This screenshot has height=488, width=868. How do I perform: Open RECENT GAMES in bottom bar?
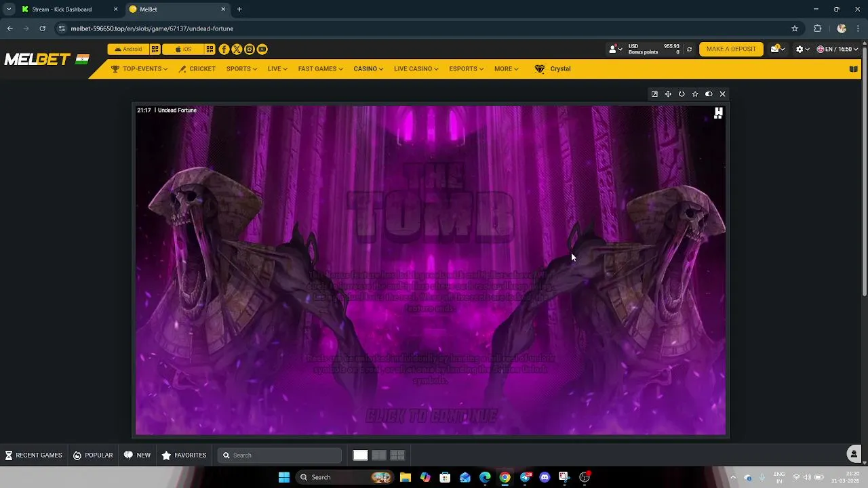33,455
